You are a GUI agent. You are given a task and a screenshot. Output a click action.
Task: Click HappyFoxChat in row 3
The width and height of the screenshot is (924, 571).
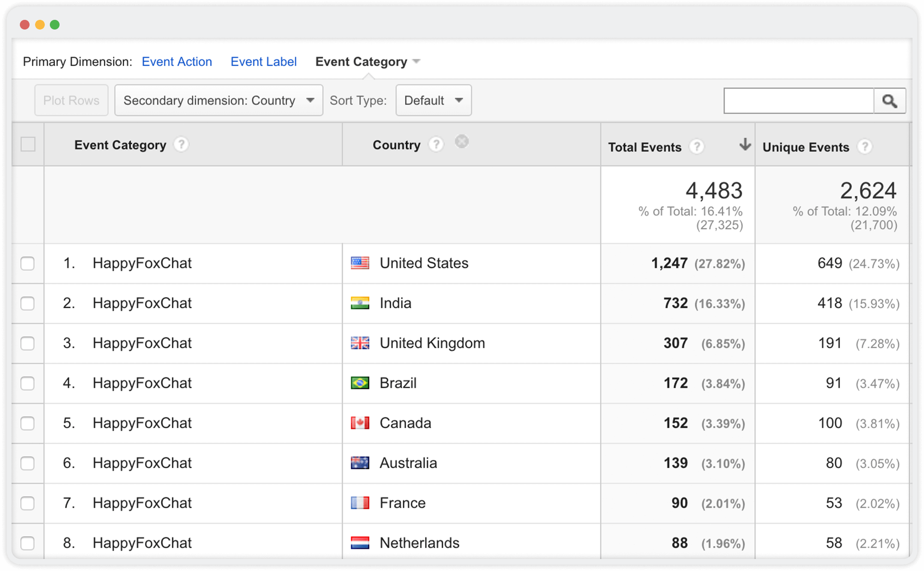142,343
